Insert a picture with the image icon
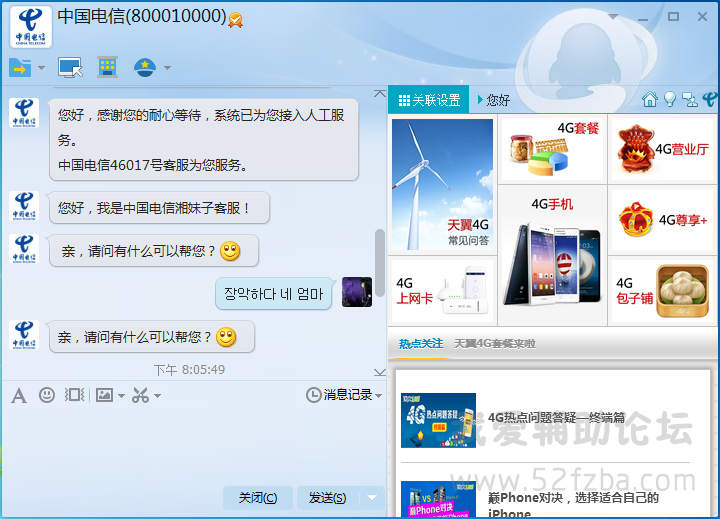The width and height of the screenshot is (720, 519). tap(104, 395)
